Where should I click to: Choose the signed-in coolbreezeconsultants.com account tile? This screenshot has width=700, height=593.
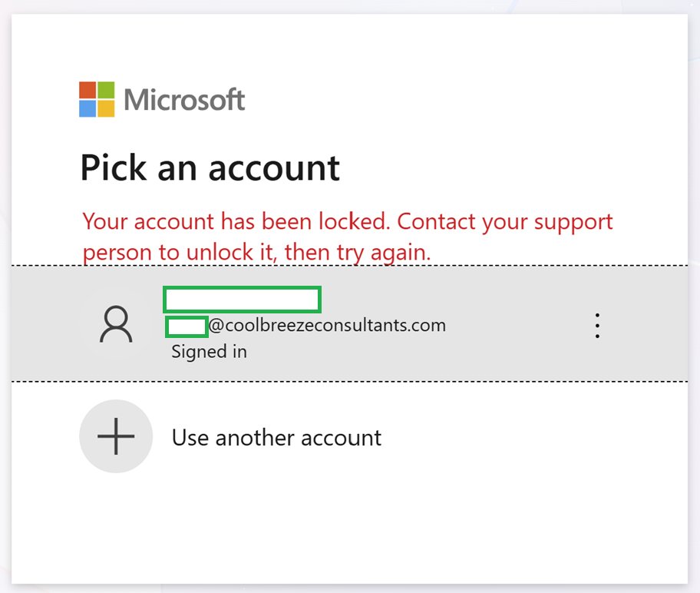click(349, 323)
